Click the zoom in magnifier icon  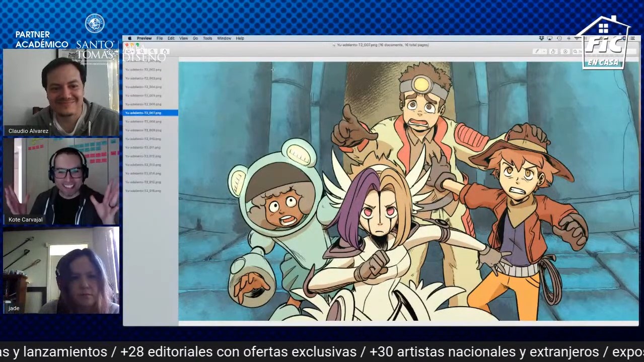tap(152, 51)
